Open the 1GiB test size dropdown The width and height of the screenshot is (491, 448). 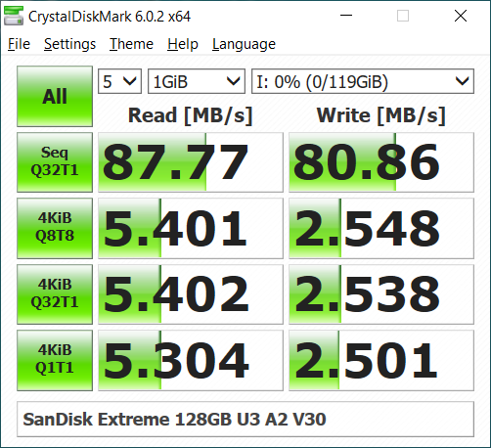(x=197, y=81)
